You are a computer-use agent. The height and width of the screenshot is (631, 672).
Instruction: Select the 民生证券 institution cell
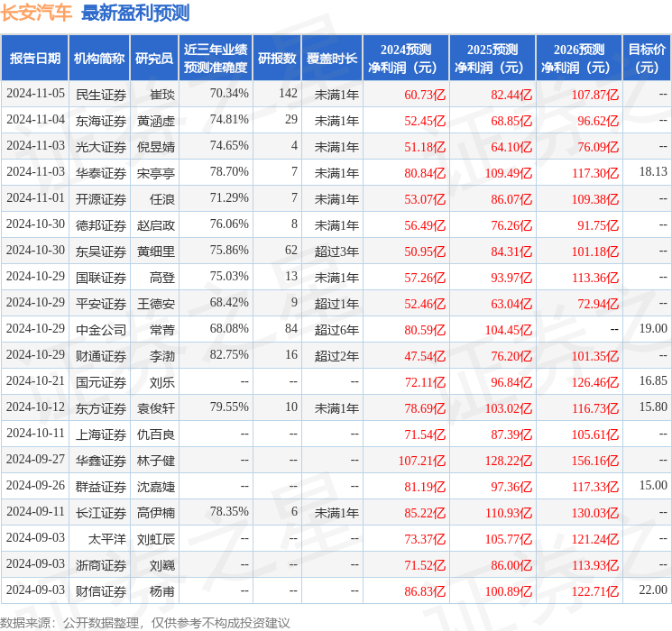[x=101, y=95]
